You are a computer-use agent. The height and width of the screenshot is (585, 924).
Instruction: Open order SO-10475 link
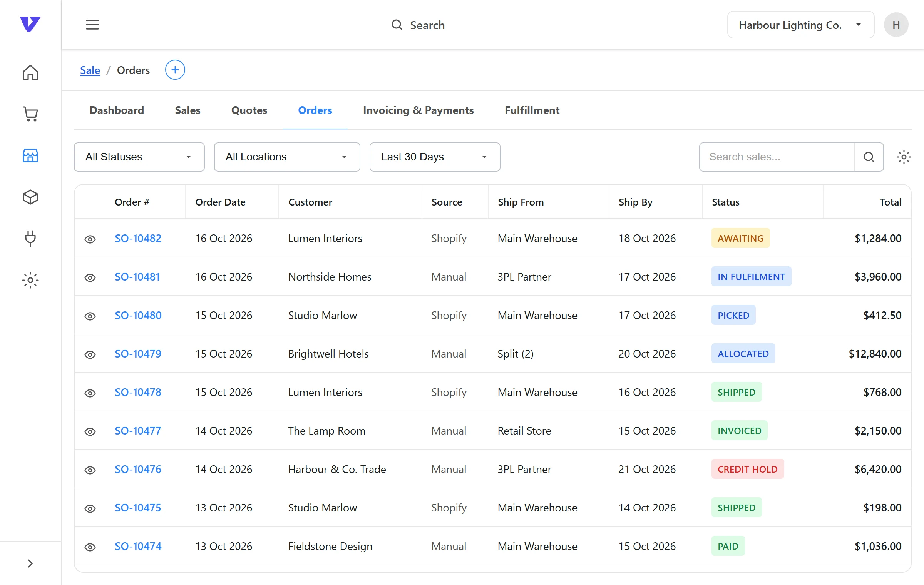[138, 508]
